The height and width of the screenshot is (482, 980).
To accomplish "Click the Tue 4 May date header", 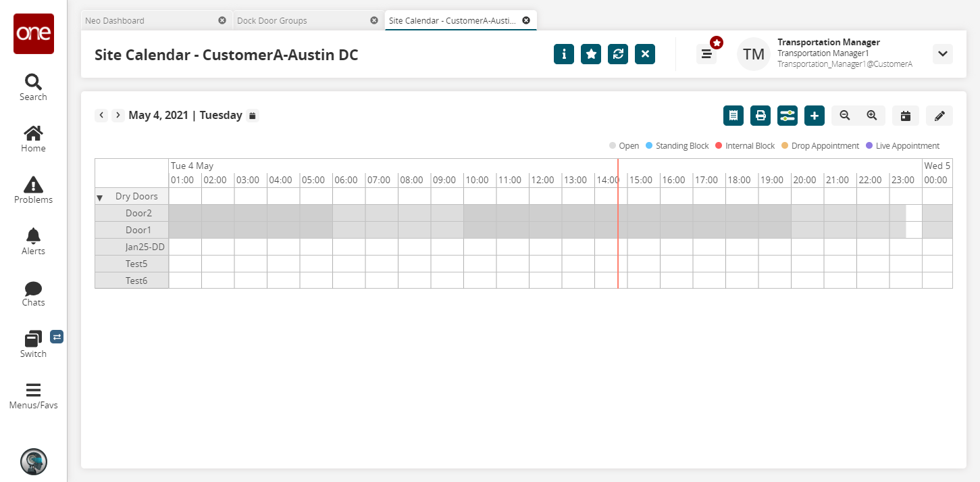I will 192,166.
